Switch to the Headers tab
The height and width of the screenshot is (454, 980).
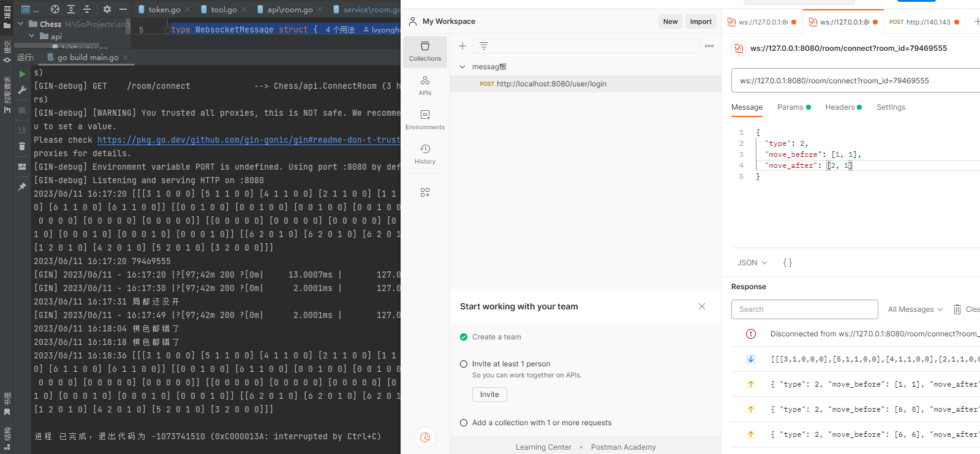tap(843, 107)
